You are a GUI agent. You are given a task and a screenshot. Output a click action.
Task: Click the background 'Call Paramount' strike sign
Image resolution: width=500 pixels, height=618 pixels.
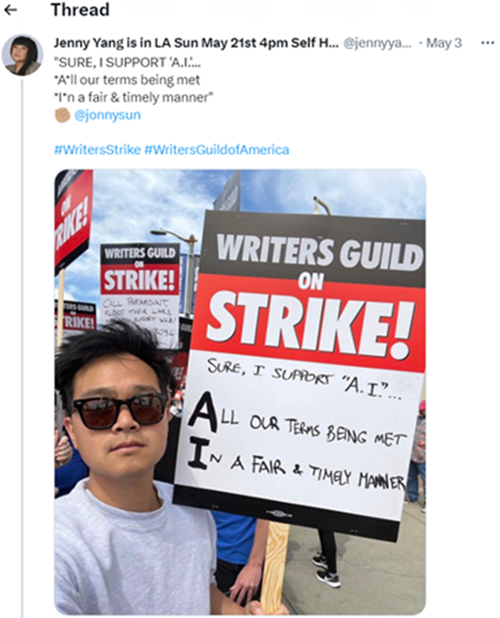tap(140, 296)
